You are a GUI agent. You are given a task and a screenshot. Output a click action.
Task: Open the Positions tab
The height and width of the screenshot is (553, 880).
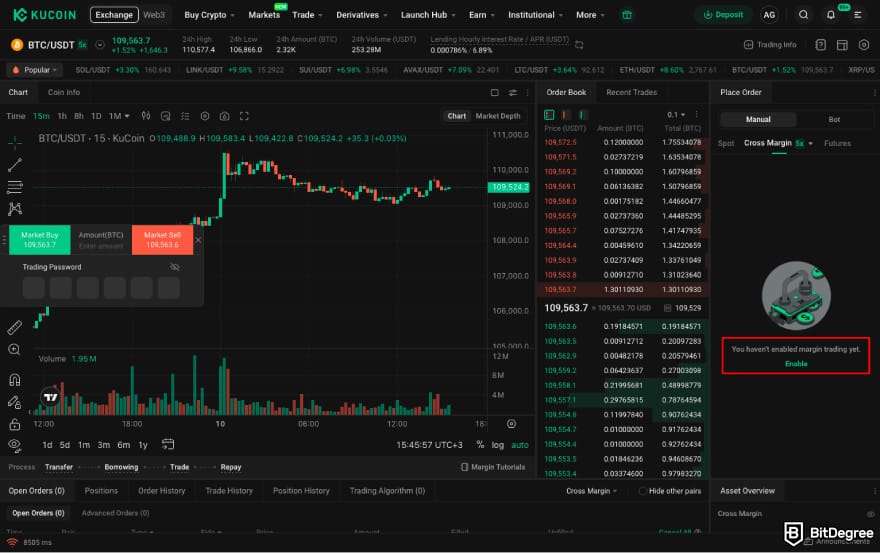pos(101,491)
